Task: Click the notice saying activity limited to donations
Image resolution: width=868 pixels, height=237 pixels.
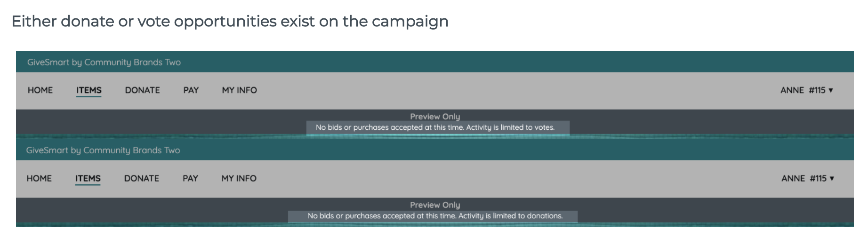Action: click(435, 216)
